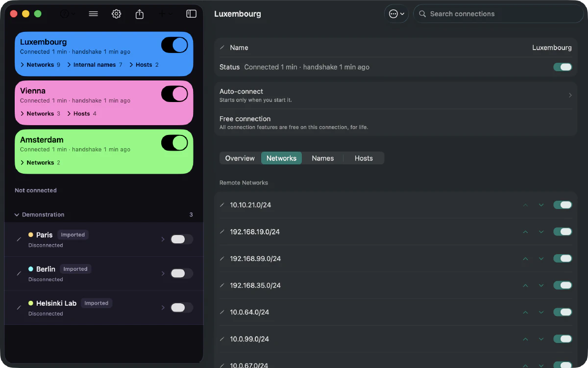This screenshot has width=588, height=368.
Task: Disable the 192.168.99.0/24 network switch
Action: point(563,259)
